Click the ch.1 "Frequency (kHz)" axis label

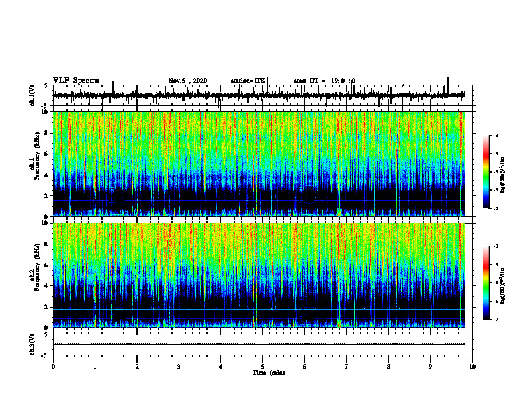coord(37,156)
